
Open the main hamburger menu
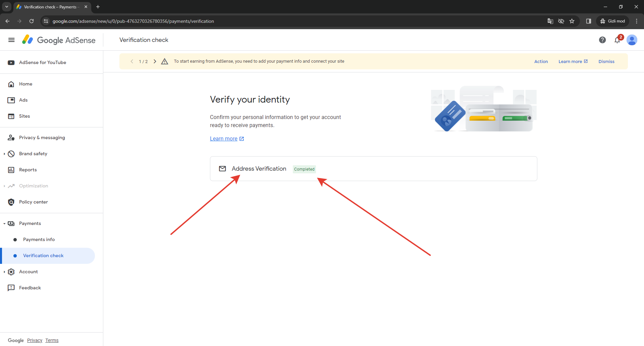click(x=11, y=40)
